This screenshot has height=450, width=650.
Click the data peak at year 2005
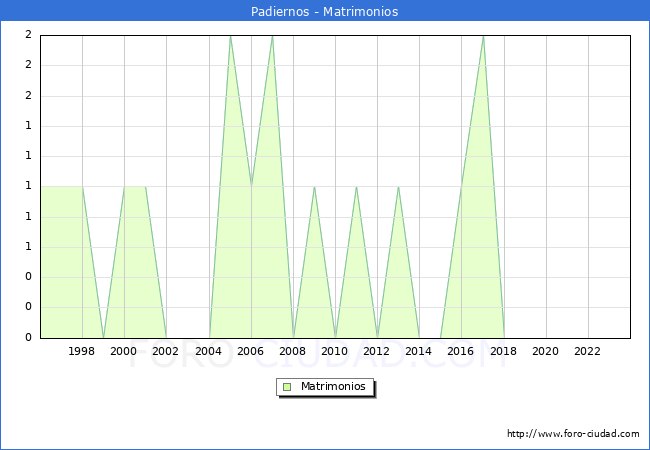click(x=230, y=37)
